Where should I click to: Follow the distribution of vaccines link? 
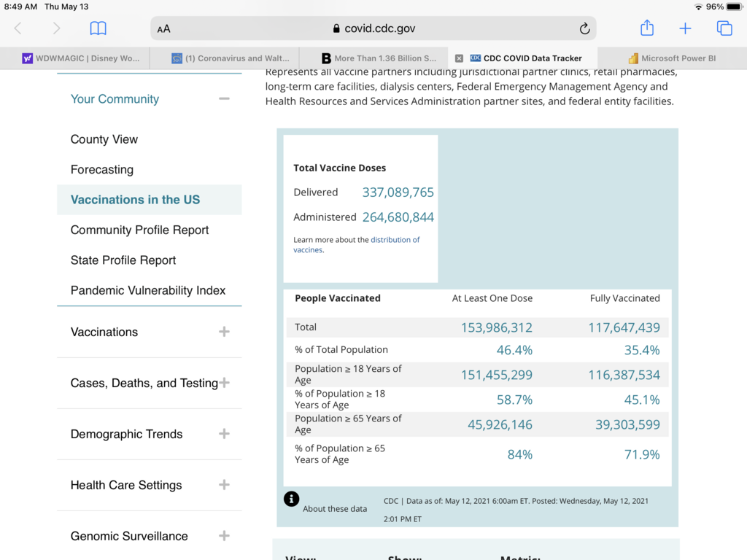click(395, 240)
